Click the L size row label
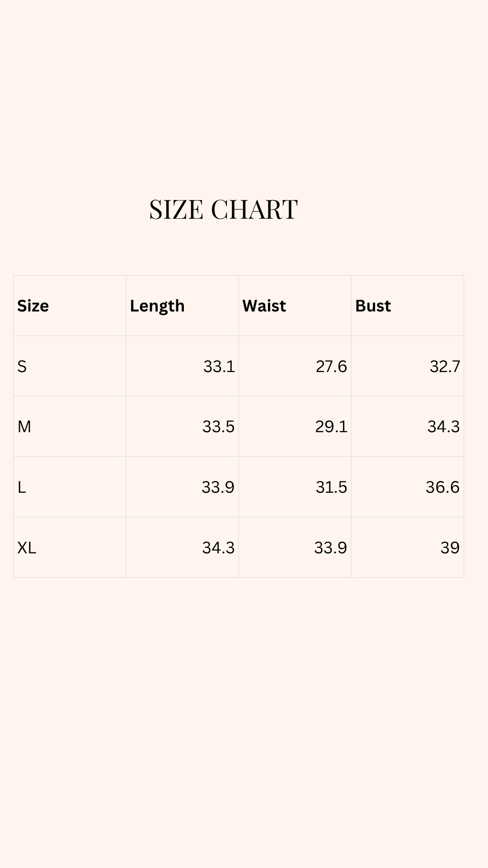This screenshot has height=868, width=488. point(22,487)
